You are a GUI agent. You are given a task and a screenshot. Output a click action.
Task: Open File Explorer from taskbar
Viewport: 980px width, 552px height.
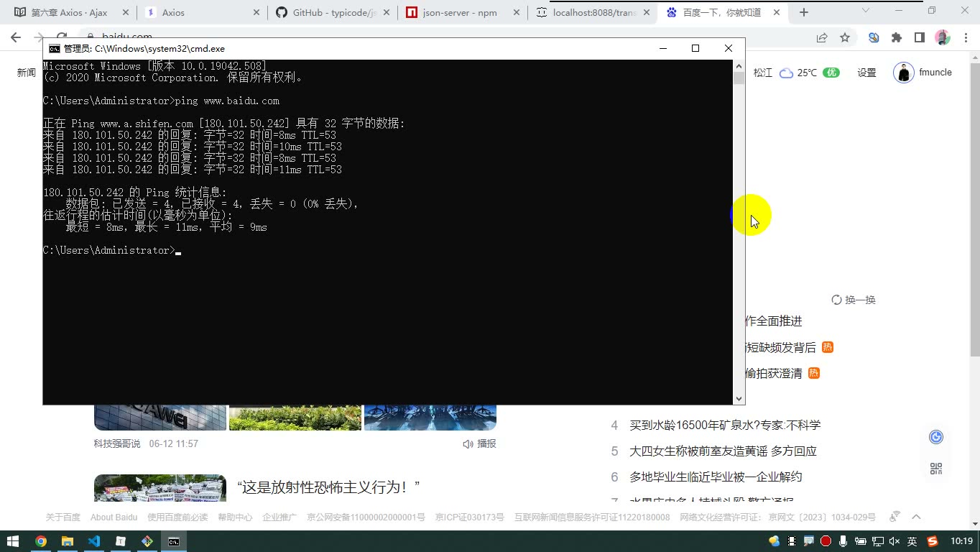tap(67, 541)
